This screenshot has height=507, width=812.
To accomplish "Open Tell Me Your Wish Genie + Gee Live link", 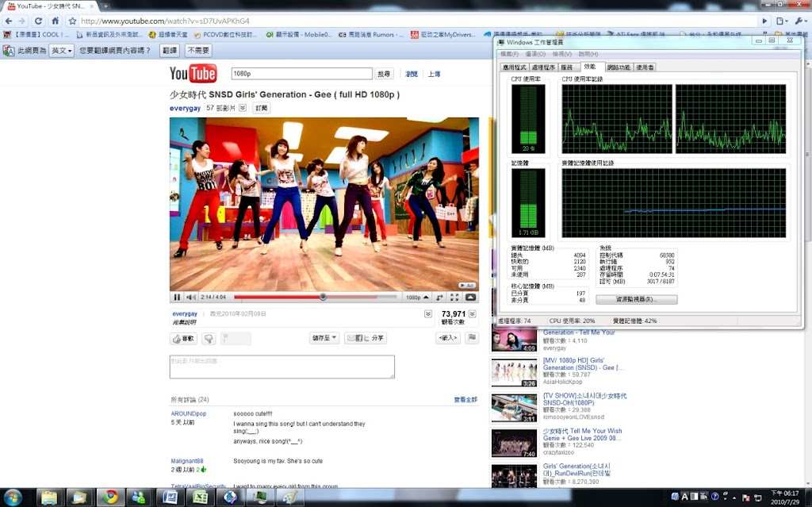I will tap(583, 435).
